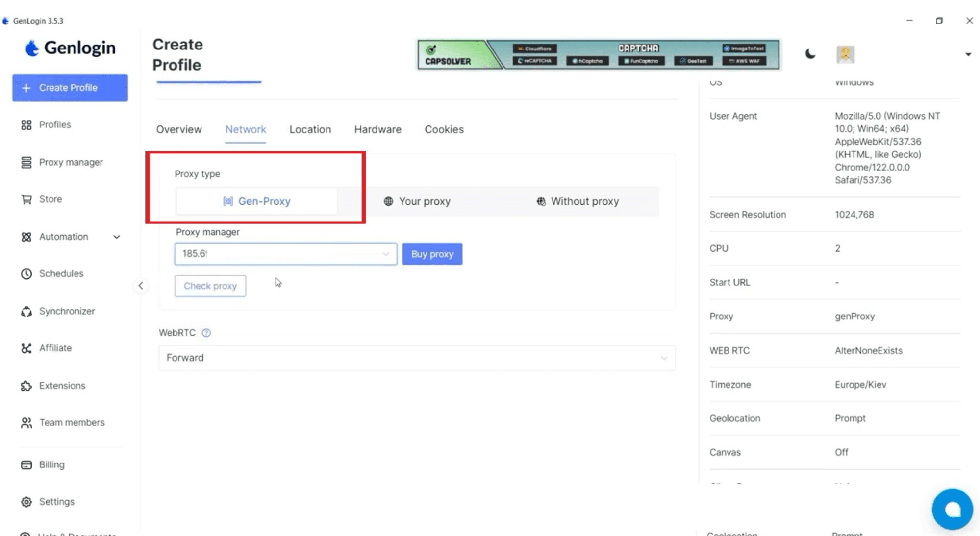Click the Schedules clock icon
This screenshot has width=980, height=536.
coord(26,274)
